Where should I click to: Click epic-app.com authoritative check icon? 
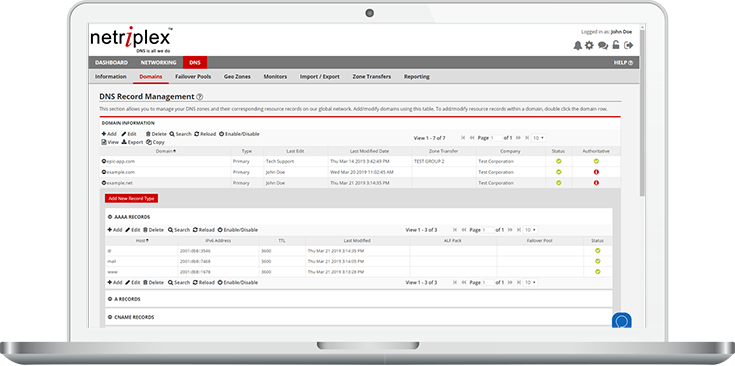click(x=596, y=161)
